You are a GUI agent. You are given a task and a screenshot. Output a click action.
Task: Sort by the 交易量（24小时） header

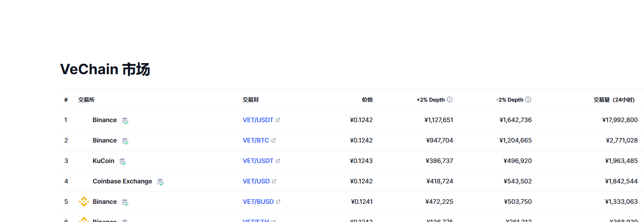614,100
